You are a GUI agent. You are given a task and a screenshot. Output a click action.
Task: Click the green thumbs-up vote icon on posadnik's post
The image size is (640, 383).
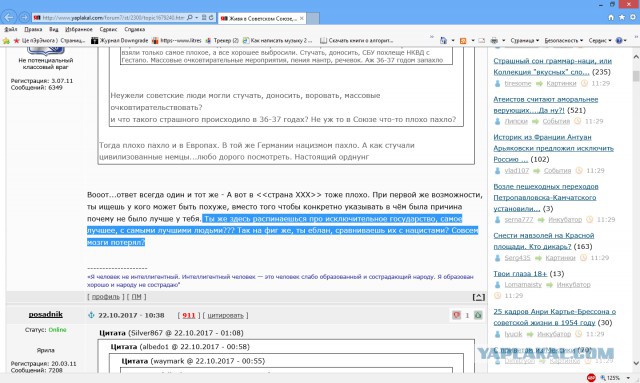click(478, 315)
